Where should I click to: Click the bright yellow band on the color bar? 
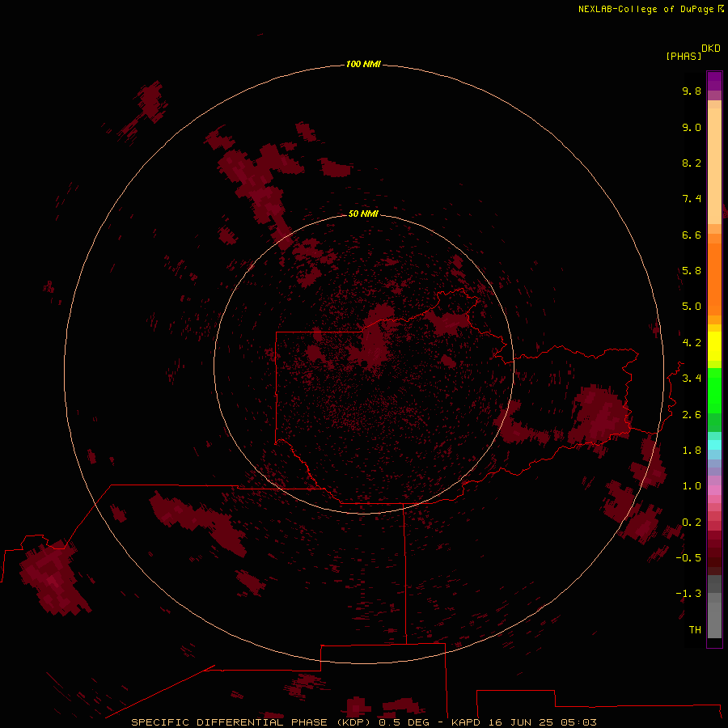[x=714, y=346]
